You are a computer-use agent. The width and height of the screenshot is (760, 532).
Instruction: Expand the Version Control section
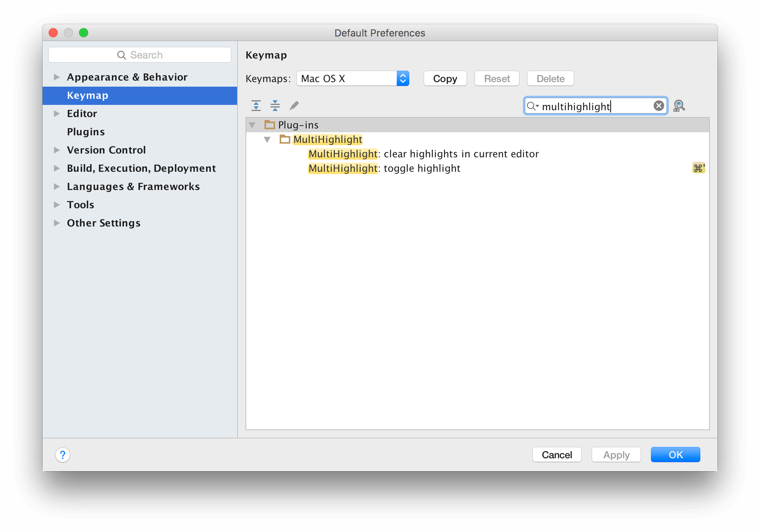click(x=57, y=150)
